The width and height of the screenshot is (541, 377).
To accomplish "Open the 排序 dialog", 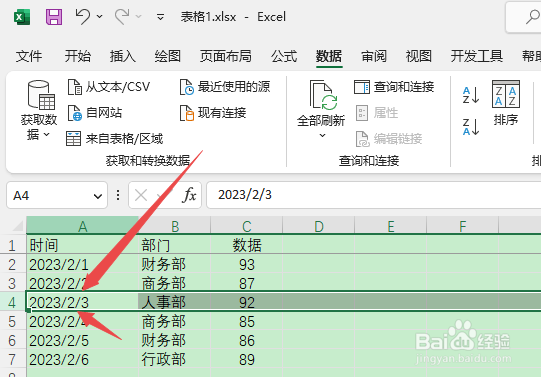I will (x=506, y=103).
